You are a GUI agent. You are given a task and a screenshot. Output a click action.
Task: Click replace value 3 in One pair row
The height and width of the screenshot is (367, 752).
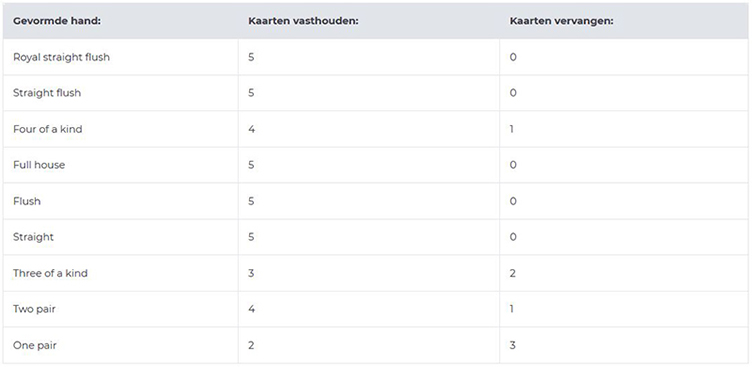coord(513,345)
